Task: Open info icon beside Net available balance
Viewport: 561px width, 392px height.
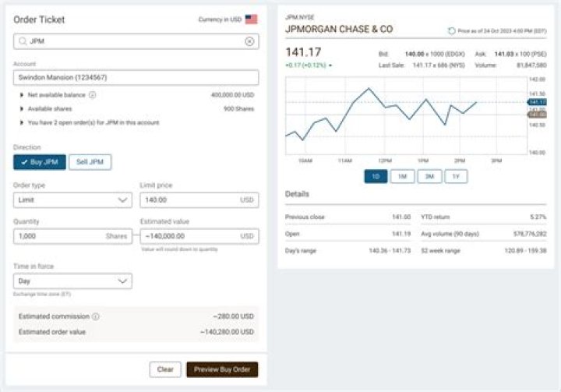Action: tap(93, 95)
